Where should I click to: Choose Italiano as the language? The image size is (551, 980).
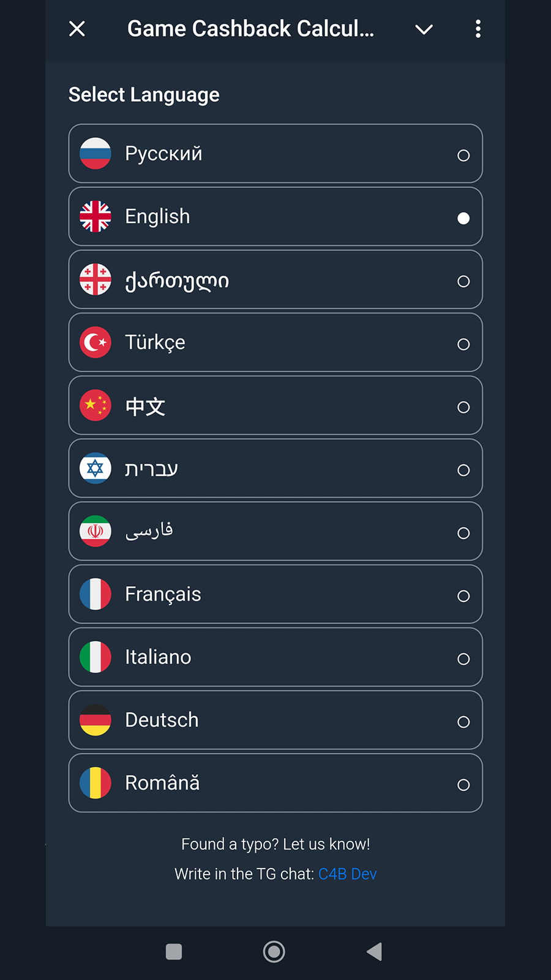point(275,657)
